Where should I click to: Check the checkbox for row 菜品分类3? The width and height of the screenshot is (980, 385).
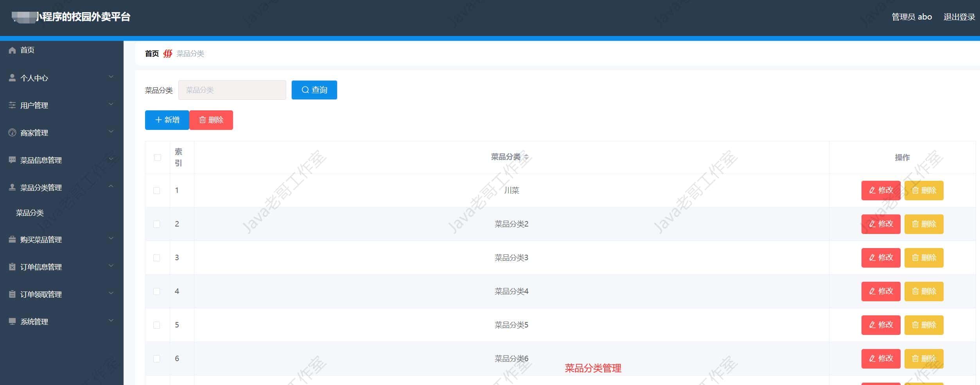pyautogui.click(x=157, y=258)
